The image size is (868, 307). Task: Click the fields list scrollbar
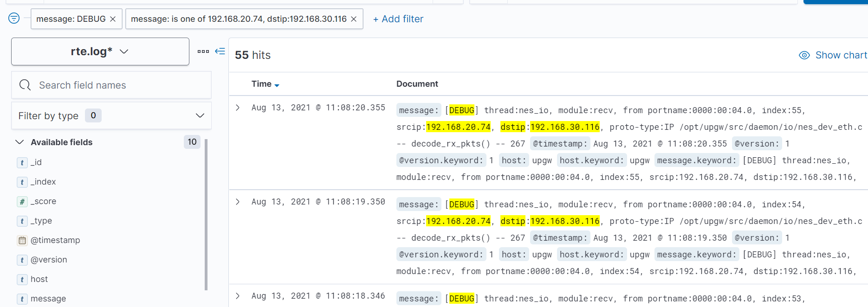point(206,214)
